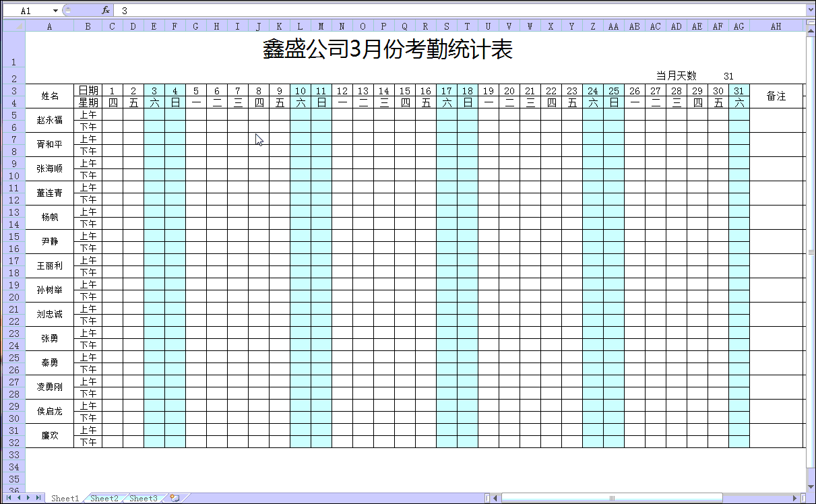
Task: Select row 32 header
Action: pos(13,442)
